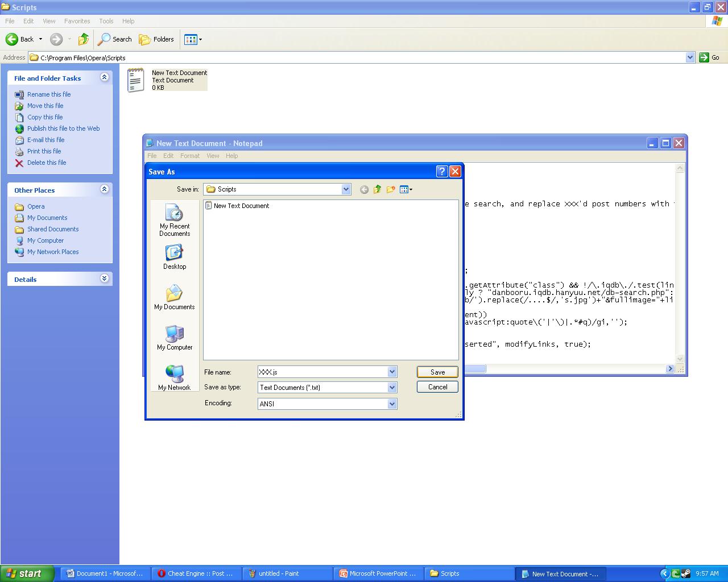The width and height of the screenshot is (728, 582).
Task: Click Move this file link
Action: point(45,106)
